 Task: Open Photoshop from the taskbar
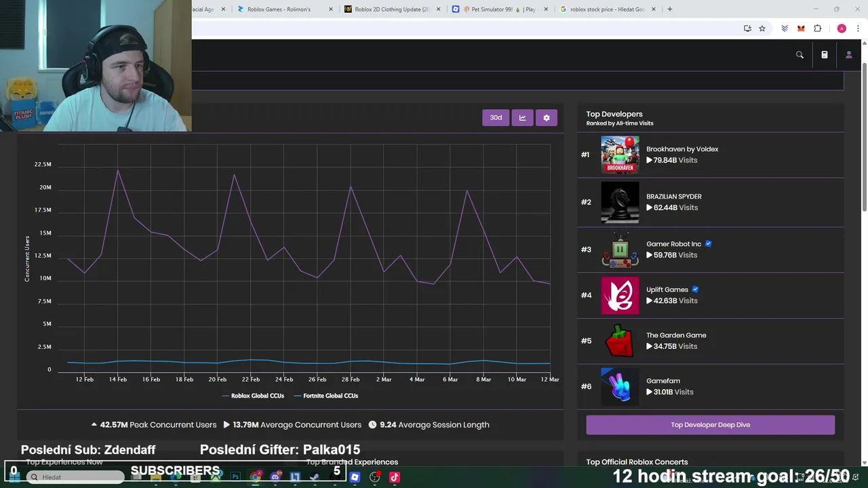[235, 477]
